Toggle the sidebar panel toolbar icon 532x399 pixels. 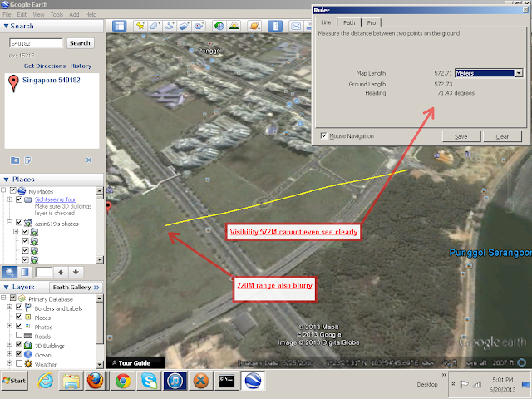120,26
